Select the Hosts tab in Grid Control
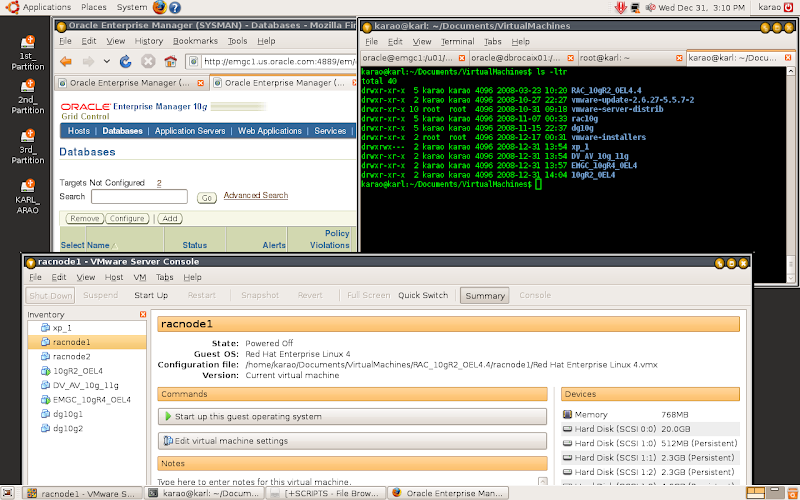 pos(79,131)
